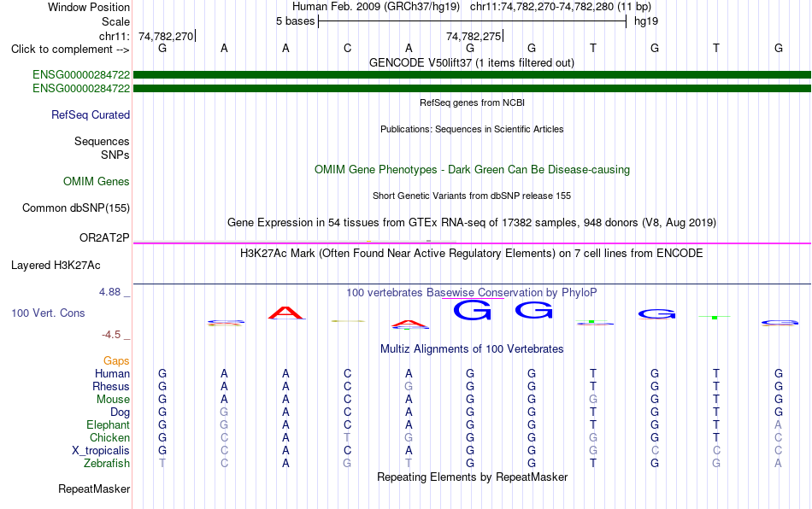Click the faded G in Mouse row
This screenshot has height=509, width=812.
click(x=593, y=400)
